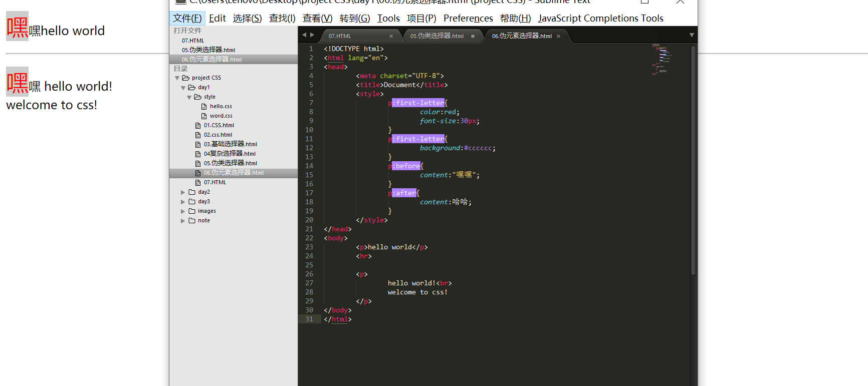Open the 文件(F) menu
This screenshot has height=386, width=868.
tap(187, 19)
